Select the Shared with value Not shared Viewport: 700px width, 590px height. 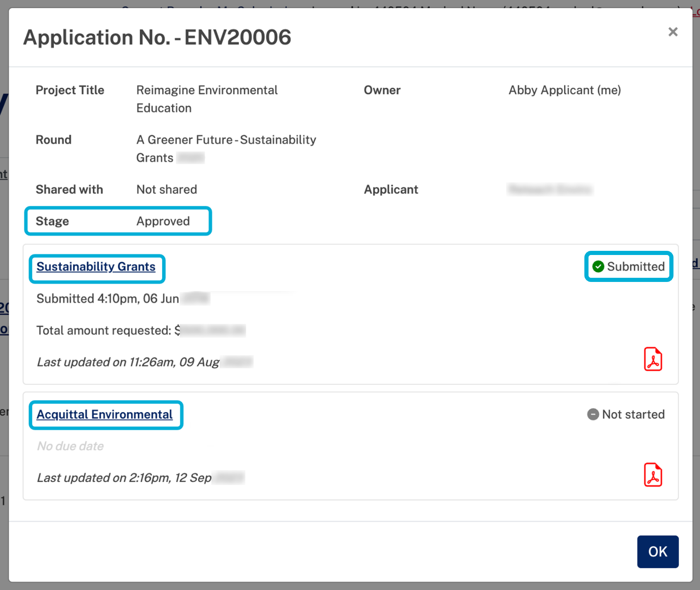pyautogui.click(x=166, y=189)
